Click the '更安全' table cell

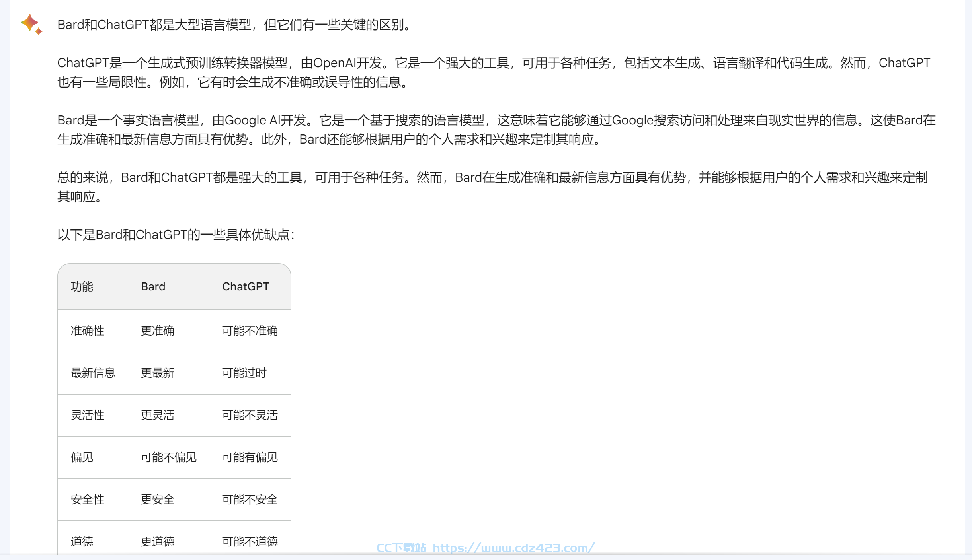point(158,499)
